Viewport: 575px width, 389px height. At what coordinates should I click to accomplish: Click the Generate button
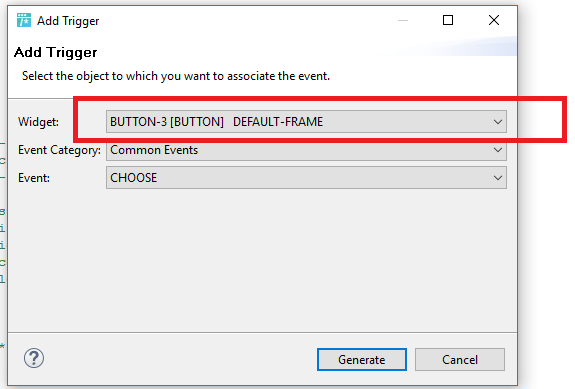pos(362,359)
